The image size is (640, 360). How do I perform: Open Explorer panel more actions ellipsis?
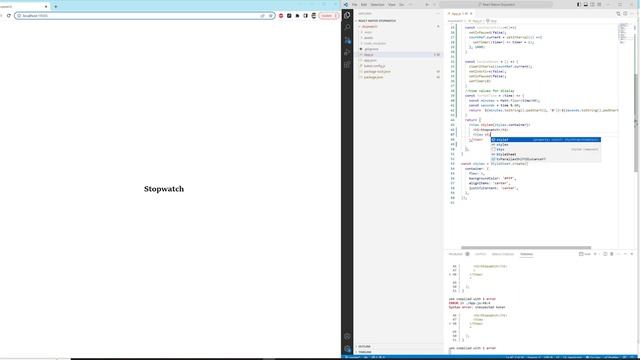point(438,13)
